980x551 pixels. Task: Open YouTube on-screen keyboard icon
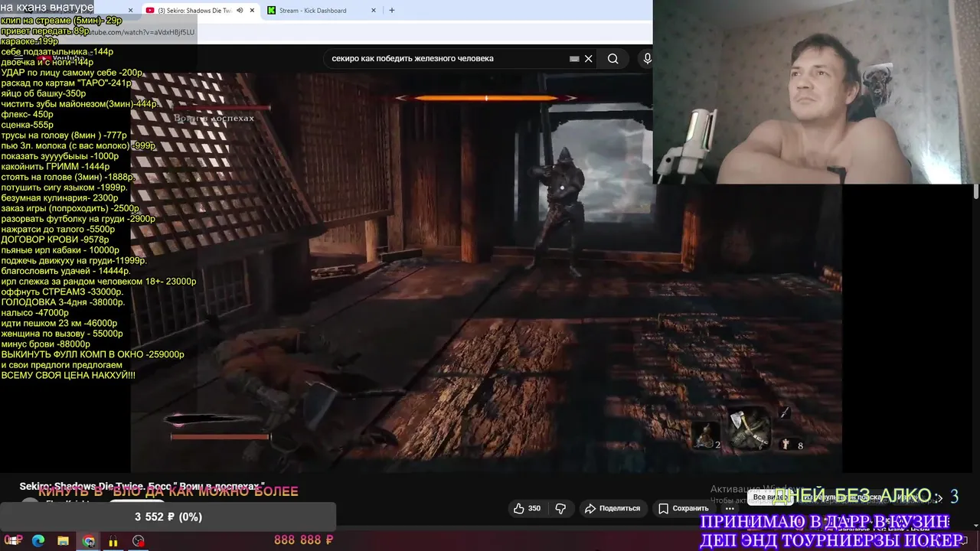click(x=574, y=59)
